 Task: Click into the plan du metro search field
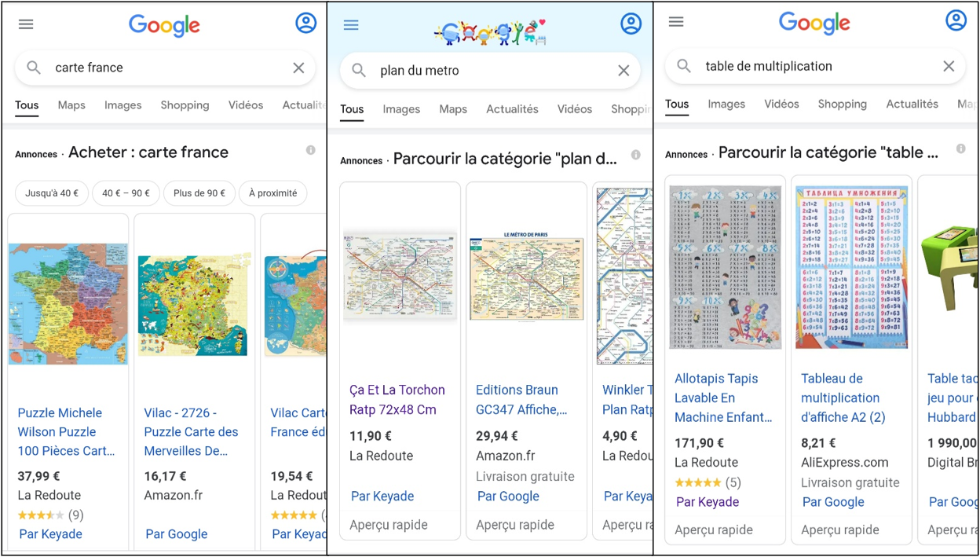(490, 71)
